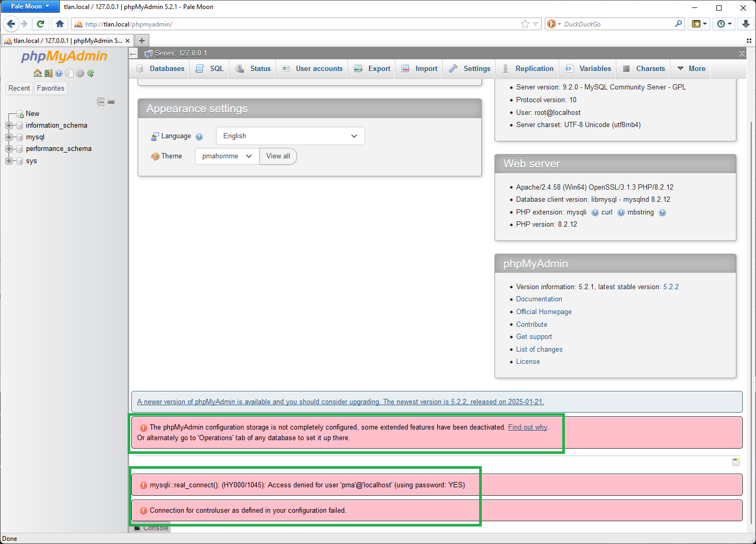The height and width of the screenshot is (544, 756).
Task: Open the bookmarks menu toolbar button
Action: click(699, 24)
